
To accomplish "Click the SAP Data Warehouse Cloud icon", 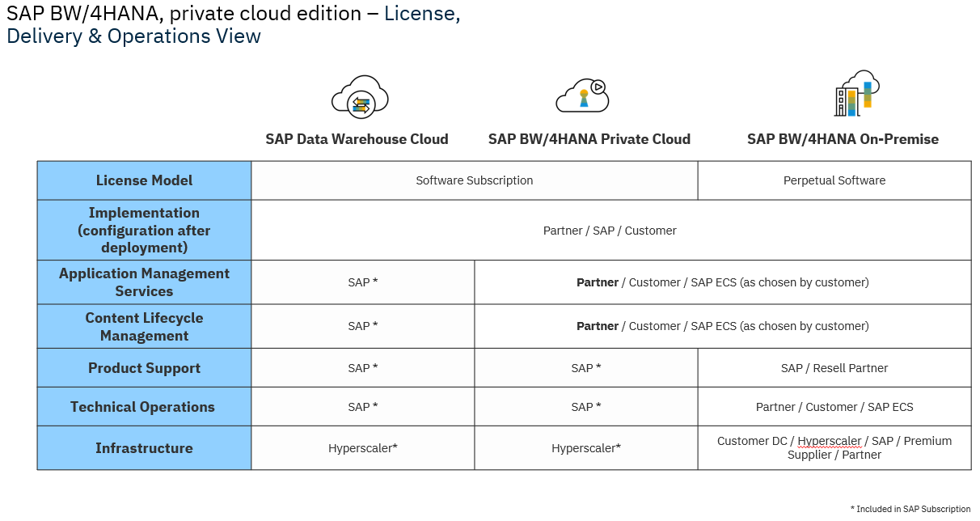I will click(x=360, y=96).
